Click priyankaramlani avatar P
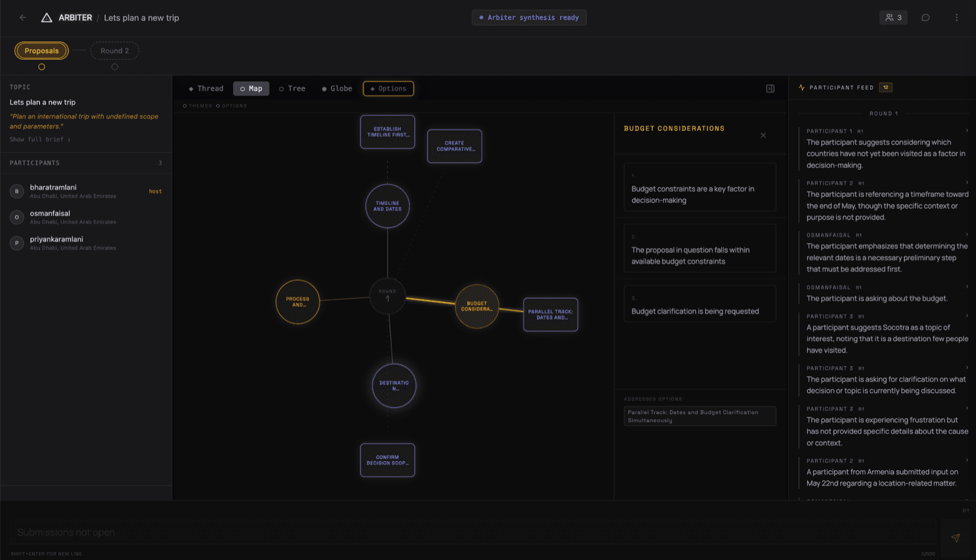The height and width of the screenshot is (560, 976). coord(16,243)
